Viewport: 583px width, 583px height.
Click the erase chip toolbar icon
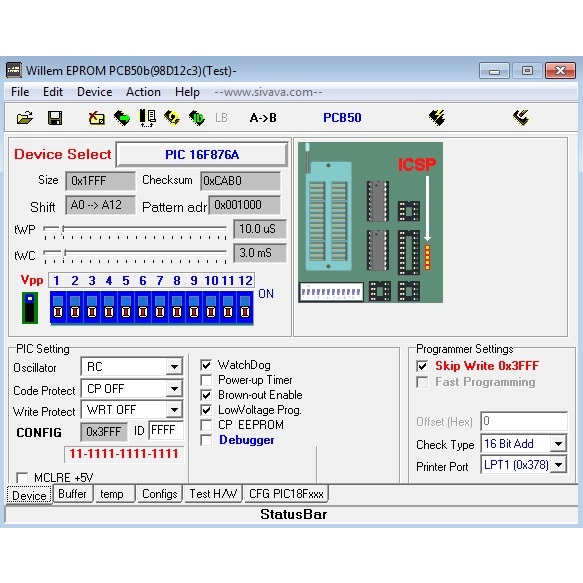point(97,118)
